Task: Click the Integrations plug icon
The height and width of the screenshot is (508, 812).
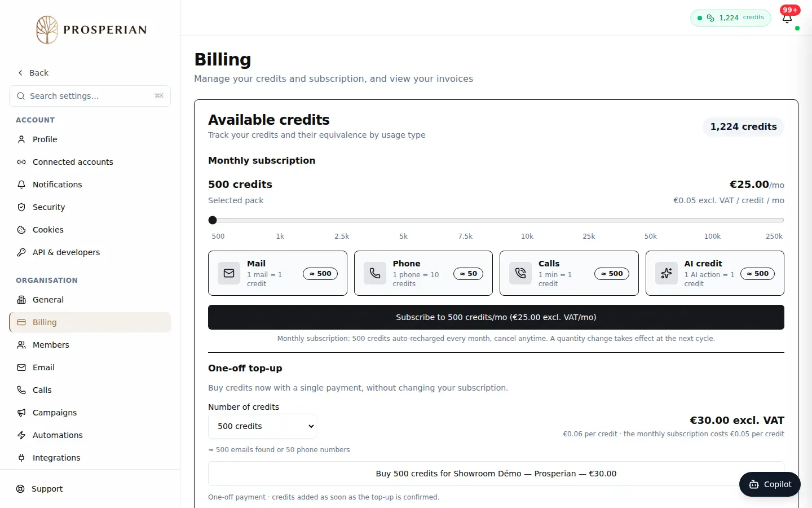Action: point(21,458)
